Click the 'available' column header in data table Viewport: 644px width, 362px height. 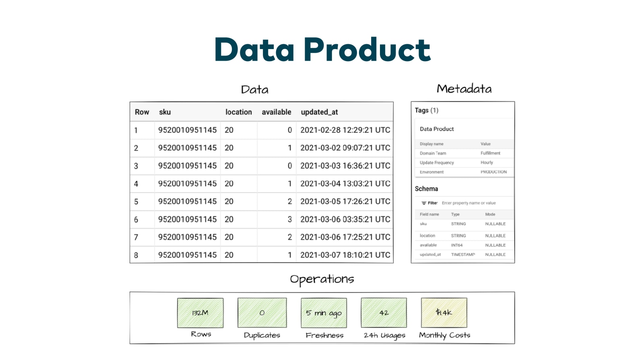[277, 112]
